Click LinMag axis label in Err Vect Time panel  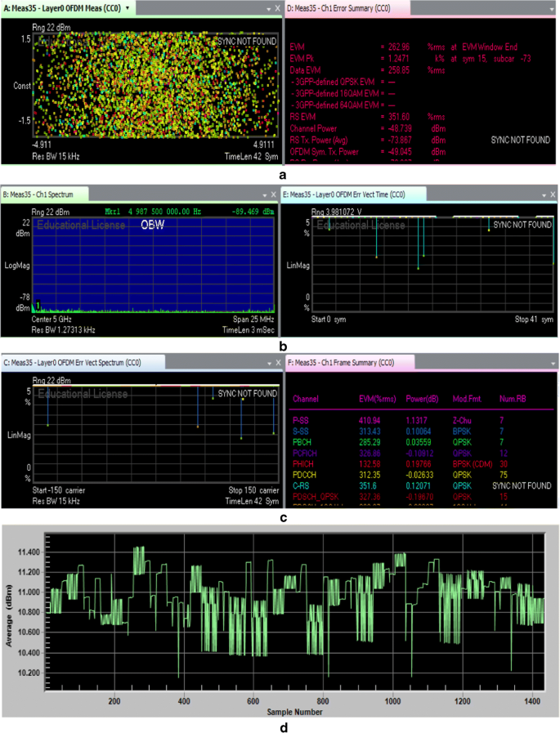[x=298, y=266]
